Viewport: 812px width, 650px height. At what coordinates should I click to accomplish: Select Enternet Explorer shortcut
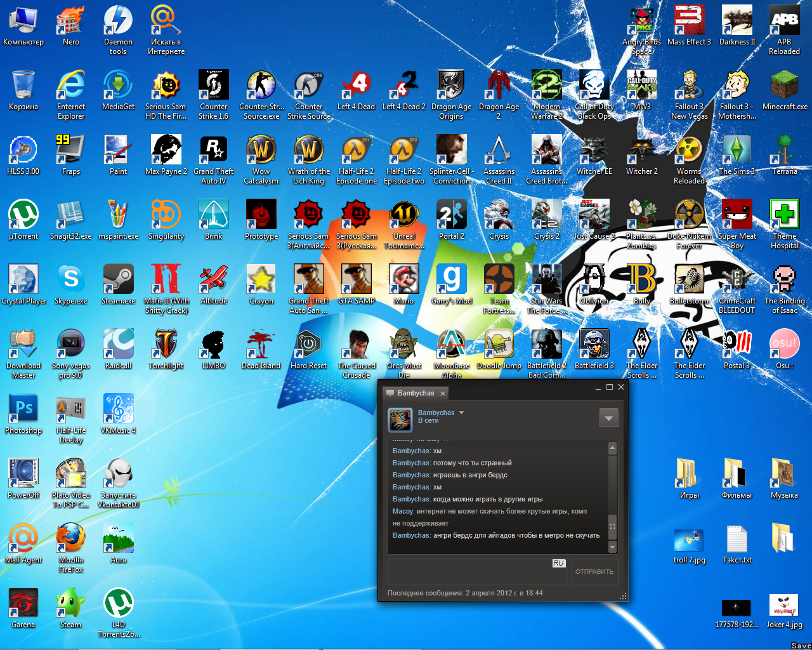point(71,95)
